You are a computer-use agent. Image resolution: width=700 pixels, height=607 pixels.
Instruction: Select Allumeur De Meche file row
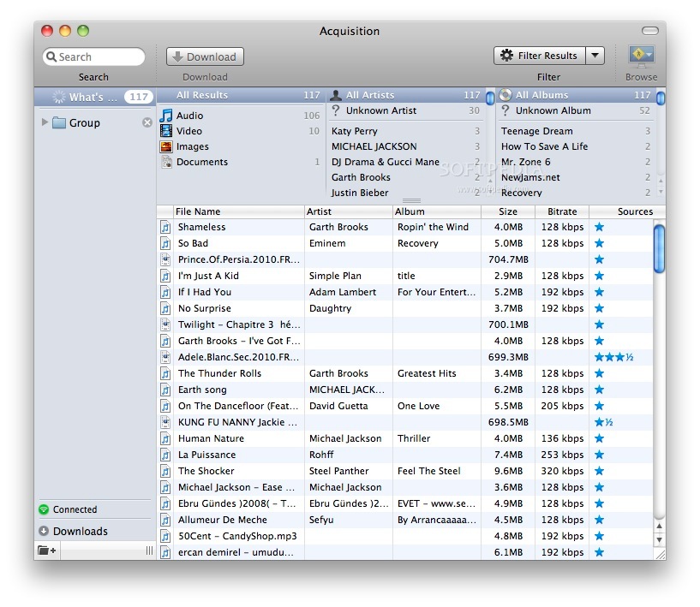pos(404,520)
